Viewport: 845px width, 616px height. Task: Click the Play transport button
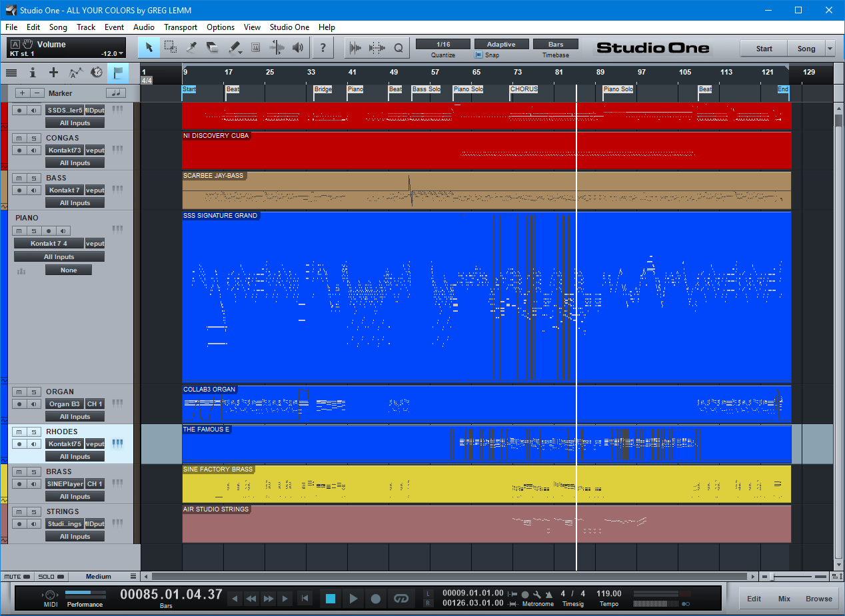(x=353, y=599)
